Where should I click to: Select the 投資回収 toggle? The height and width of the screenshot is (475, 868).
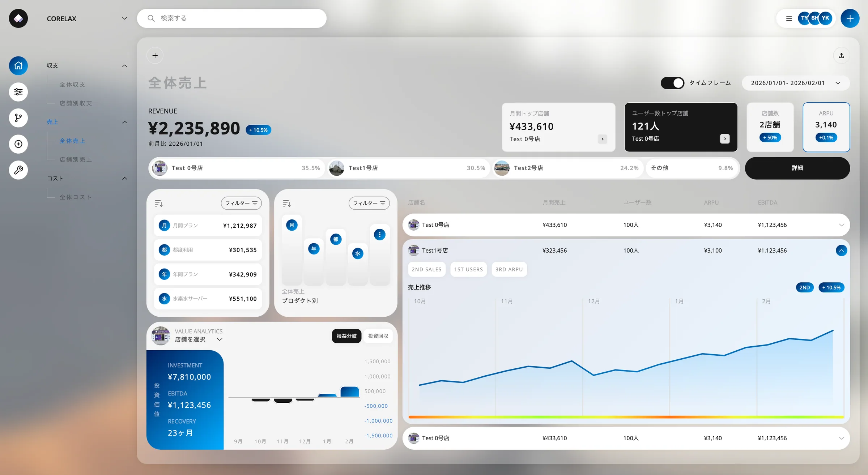click(378, 336)
